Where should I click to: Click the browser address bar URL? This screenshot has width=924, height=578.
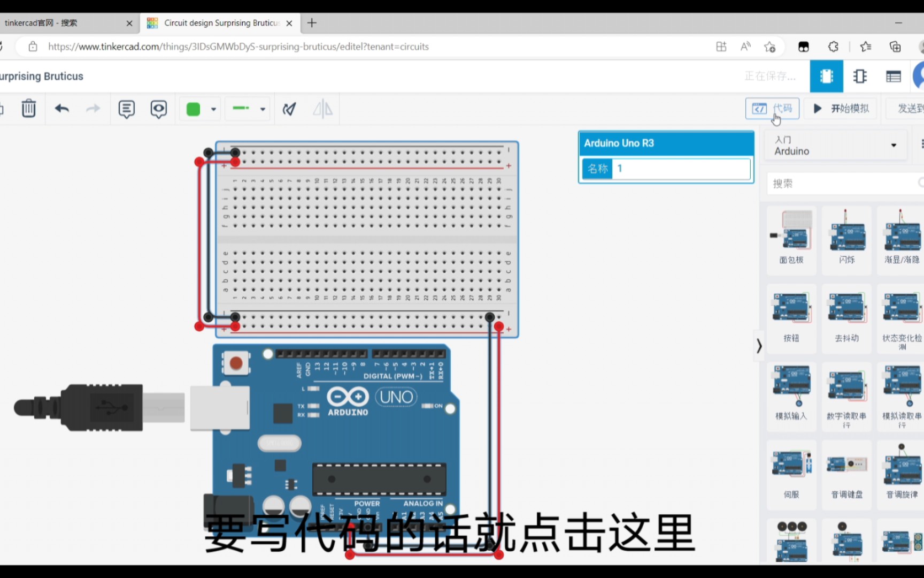(x=238, y=47)
